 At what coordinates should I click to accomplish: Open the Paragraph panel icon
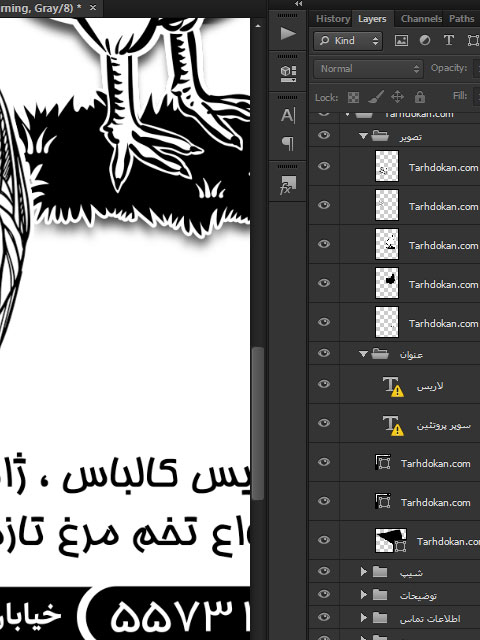(288, 143)
